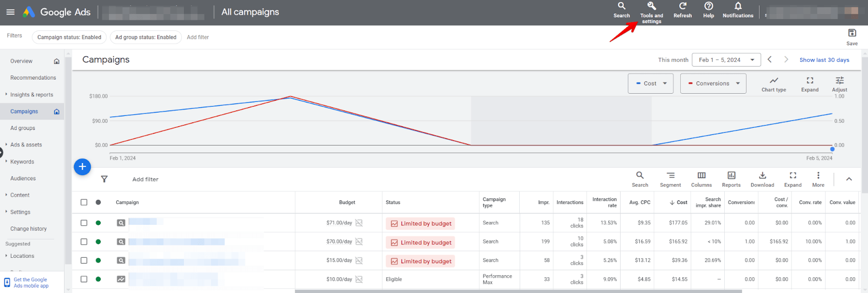Create a new campaign with plus button
The height and width of the screenshot is (293, 868).
[x=82, y=167]
